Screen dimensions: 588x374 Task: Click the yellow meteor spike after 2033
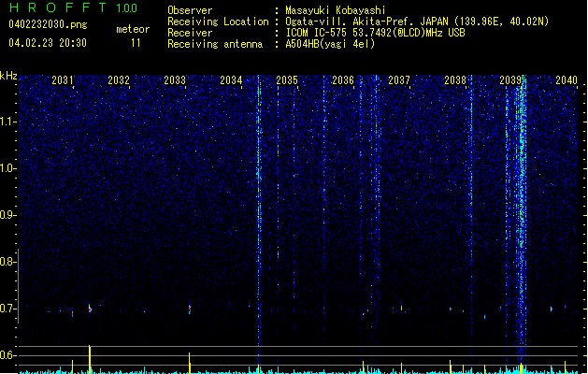pyautogui.click(x=190, y=363)
